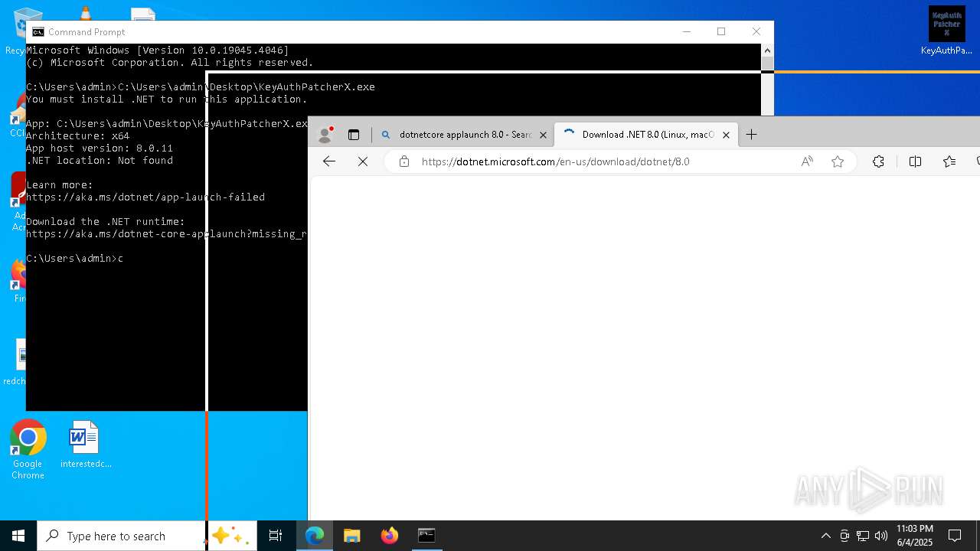Add this page to favorites star

click(838, 161)
